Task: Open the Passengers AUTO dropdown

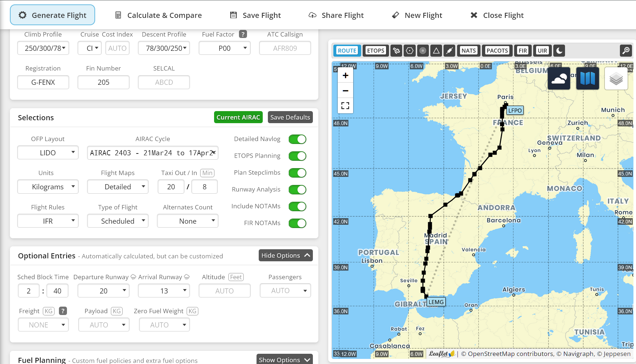Action: pyautogui.click(x=285, y=290)
